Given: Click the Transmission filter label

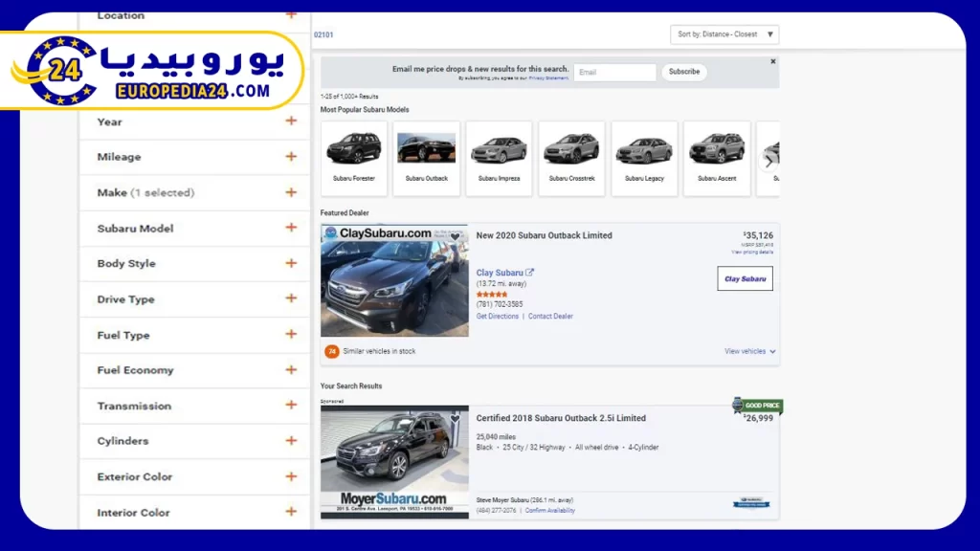Looking at the screenshot, I should pos(134,406).
